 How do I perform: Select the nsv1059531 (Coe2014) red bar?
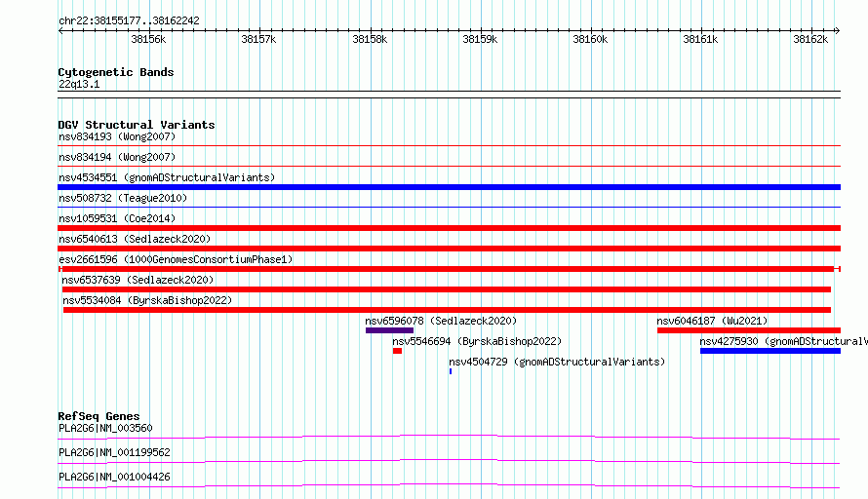click(449, 228)
